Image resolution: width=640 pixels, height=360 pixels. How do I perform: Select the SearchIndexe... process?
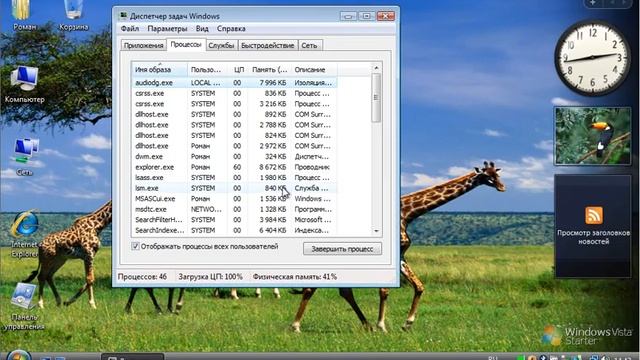click(x=234, y=230)
